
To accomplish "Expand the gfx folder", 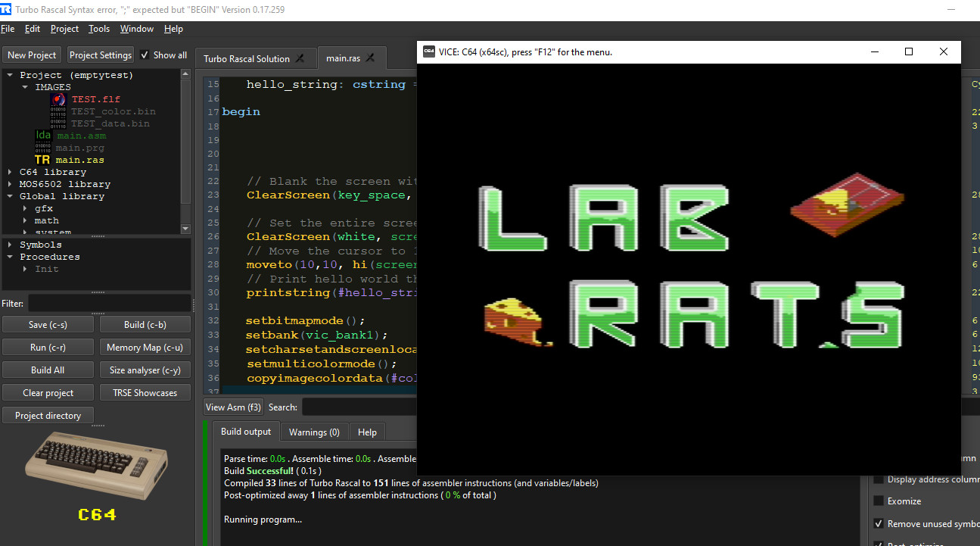I will 25,208.
